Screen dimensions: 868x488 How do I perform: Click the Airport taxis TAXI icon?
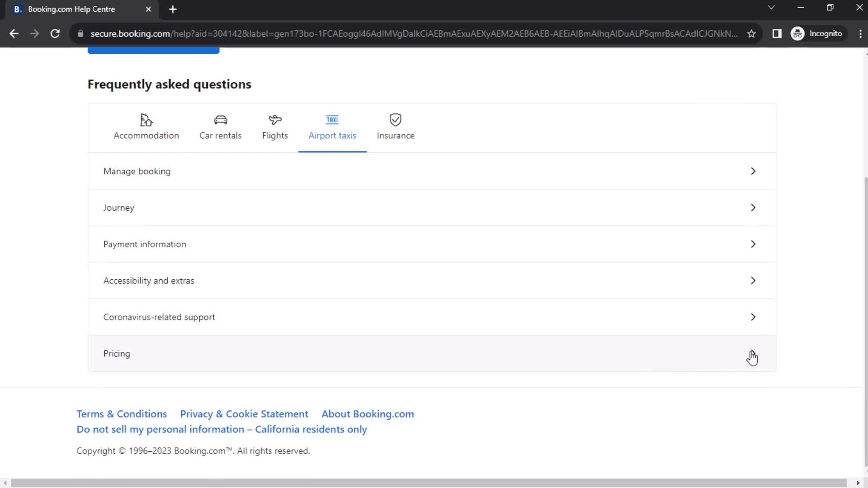point(332,120)
